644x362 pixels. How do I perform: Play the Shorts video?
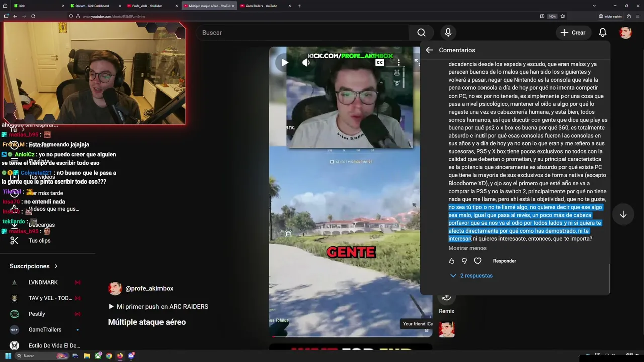(284, 63)
